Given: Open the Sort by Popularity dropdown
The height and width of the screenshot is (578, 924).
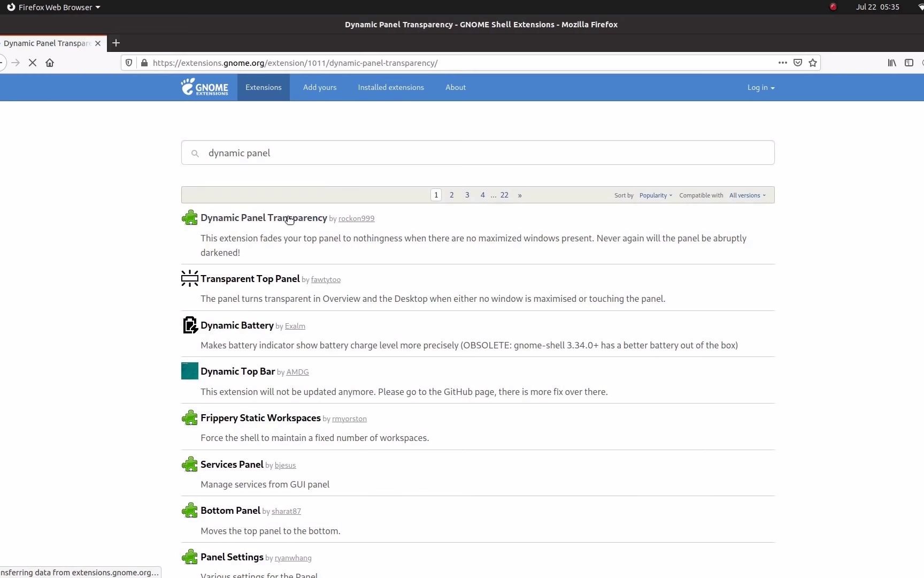Looking at the screenshot, I should point(656,195).
